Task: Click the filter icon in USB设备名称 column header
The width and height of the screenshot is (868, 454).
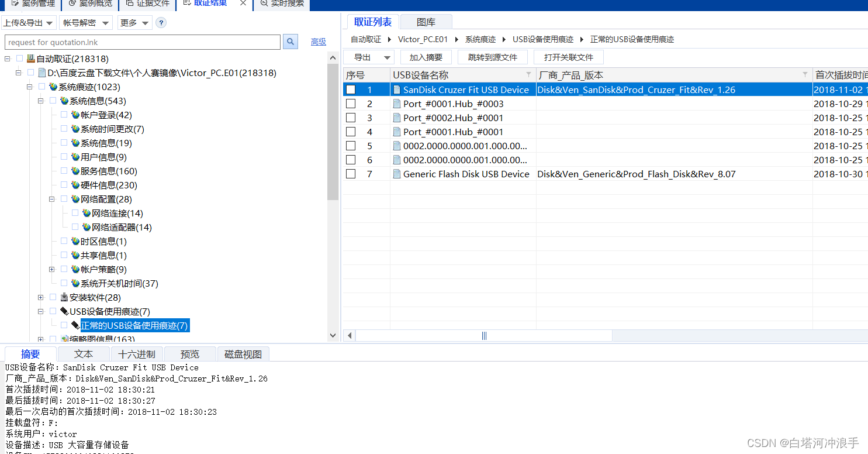Action: (x=529, y=75)
